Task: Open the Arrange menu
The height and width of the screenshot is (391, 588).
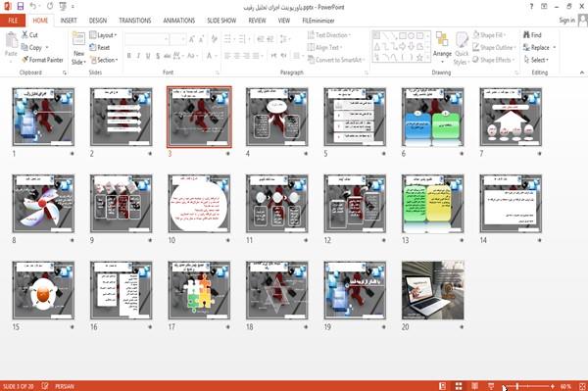Action: click(x=442, y=48)
